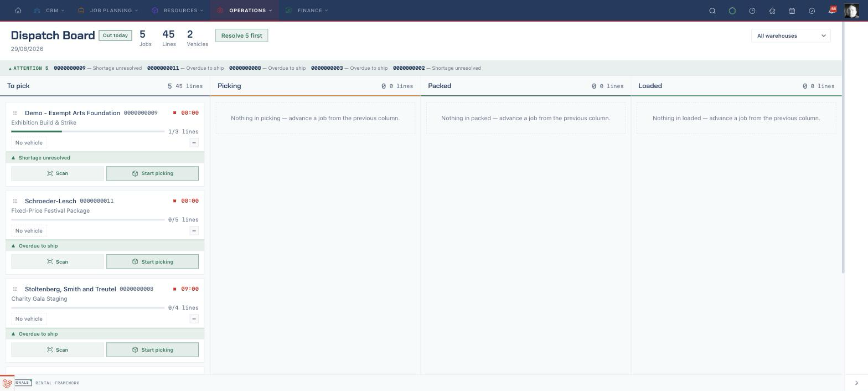This screenshot has width=868, height=391.
Task: Collapse the Stoltenberg, Smith and Treutel card
Action: point(194,319)
